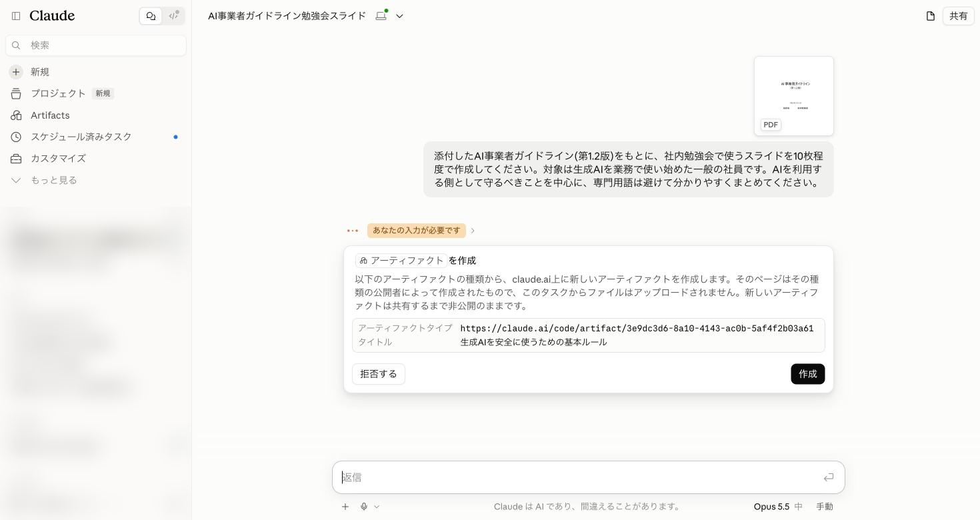Click the document icon near 共有
This screenshot has height=520, width=980.
click(x=931, y=16)
